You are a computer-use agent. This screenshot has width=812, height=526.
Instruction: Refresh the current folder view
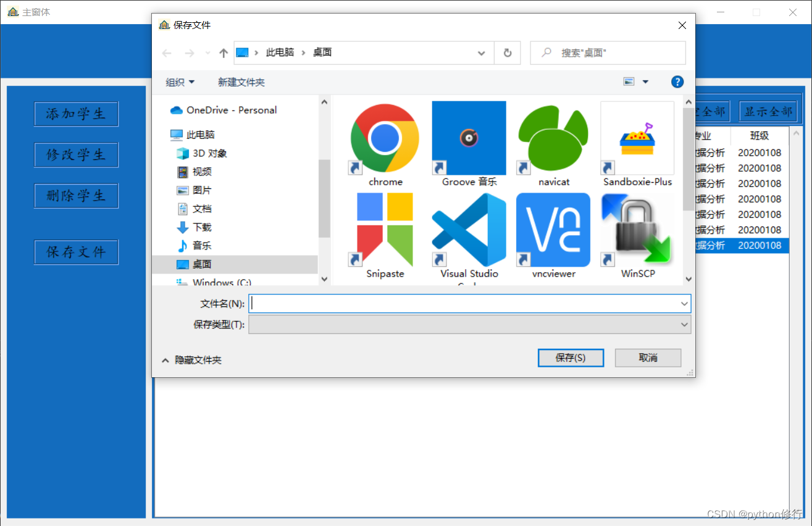[x=508, y=53]
